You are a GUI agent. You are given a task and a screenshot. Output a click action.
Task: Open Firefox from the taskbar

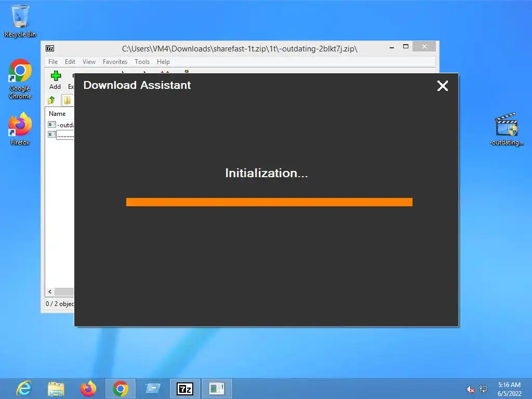coord(88,389)
